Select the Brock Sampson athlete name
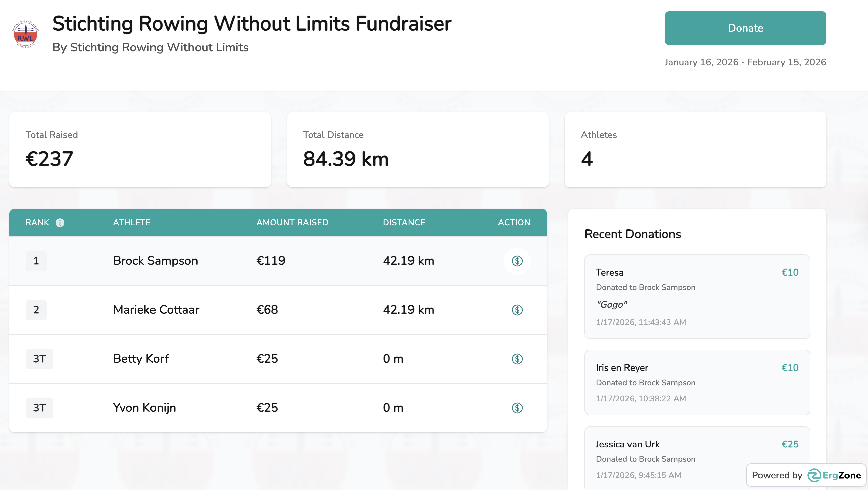This screenshot has width=868, height=490. click(x=155, y=261)
